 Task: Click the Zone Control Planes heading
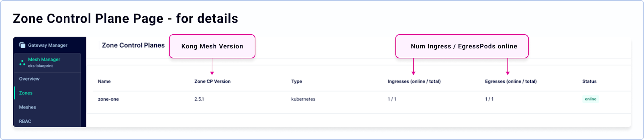(x=133, y=45)
